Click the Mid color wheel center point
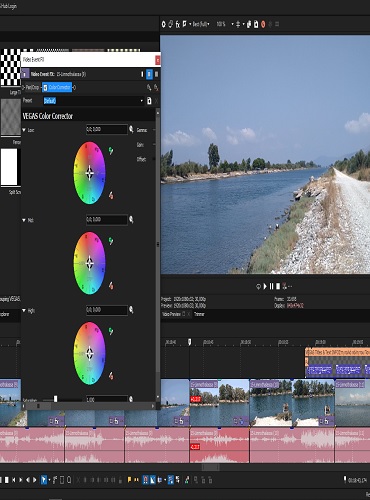This screenshot has height=500, width=370. (x=89, y=263)
